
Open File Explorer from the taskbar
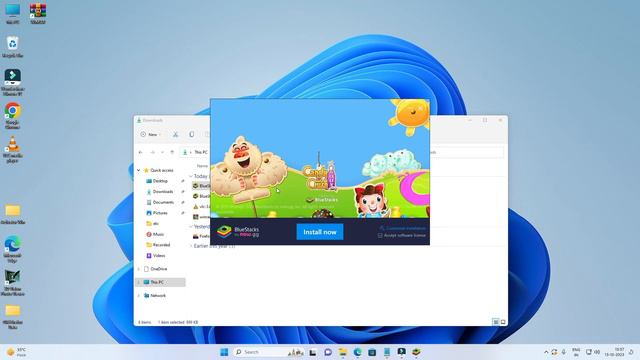pyautogui.click(x=342, y=352)
